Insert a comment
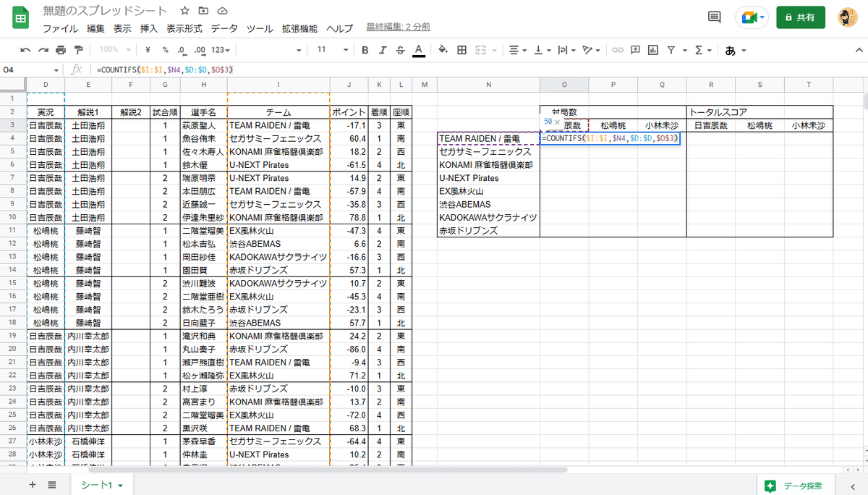 (635, 50)
